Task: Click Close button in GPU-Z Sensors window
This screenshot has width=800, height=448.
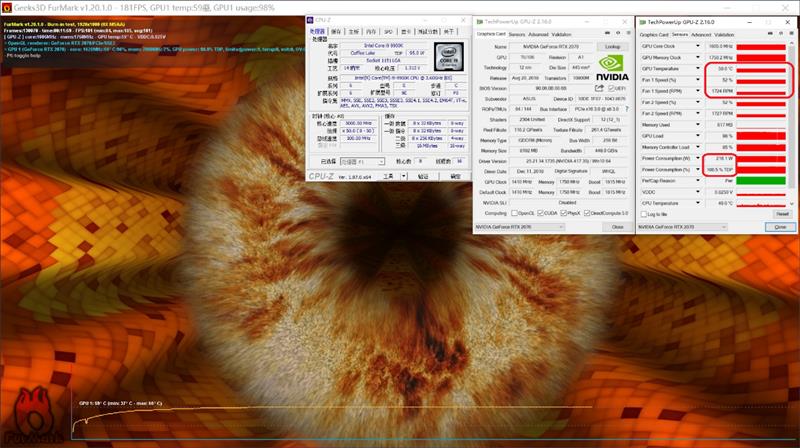Action: 780,227
